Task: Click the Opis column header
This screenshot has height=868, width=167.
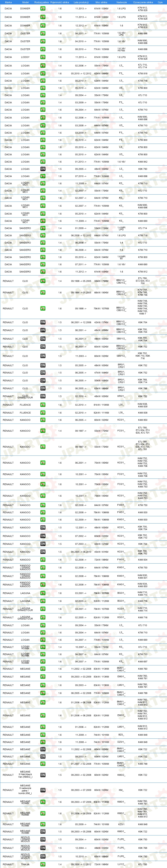Action: [160, 2]
